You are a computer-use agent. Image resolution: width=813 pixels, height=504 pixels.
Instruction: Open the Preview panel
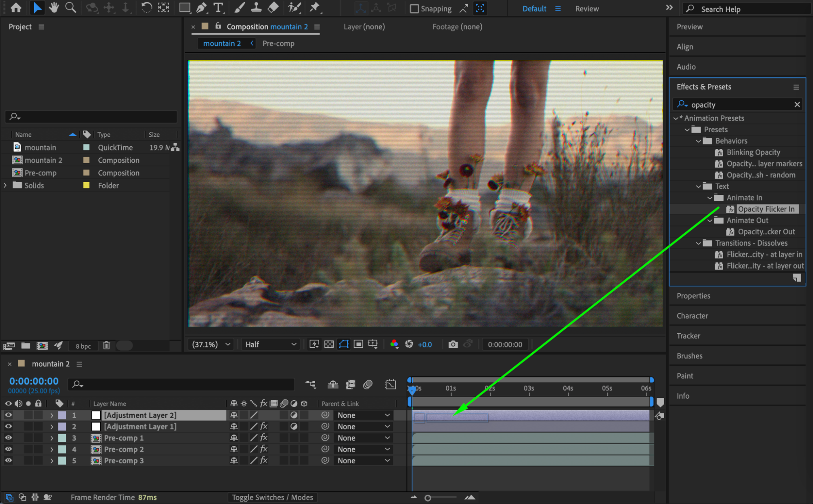(689, 26)
